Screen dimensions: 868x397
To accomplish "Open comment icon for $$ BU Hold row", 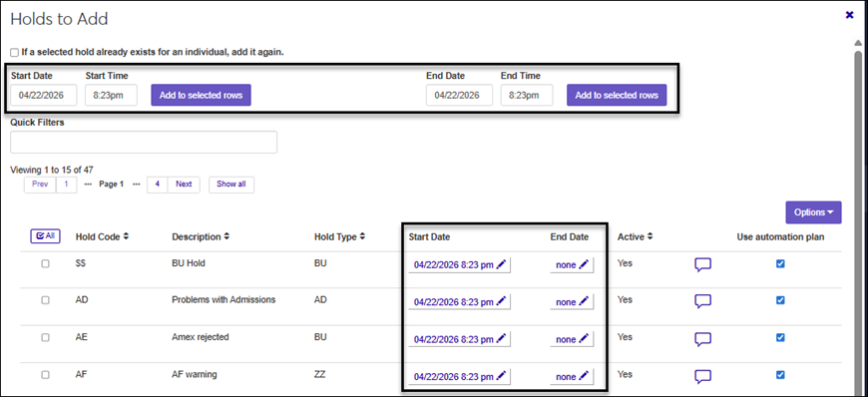I will coord(702,265).
